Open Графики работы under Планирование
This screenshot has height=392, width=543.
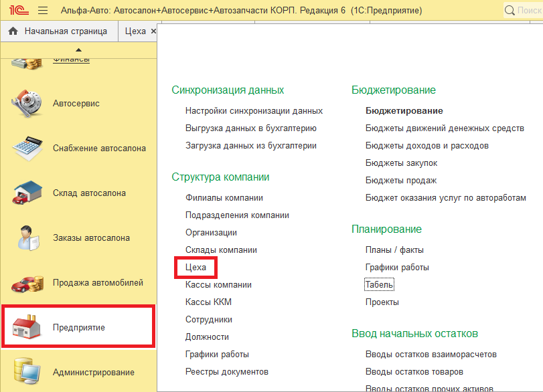coord(397,267)
